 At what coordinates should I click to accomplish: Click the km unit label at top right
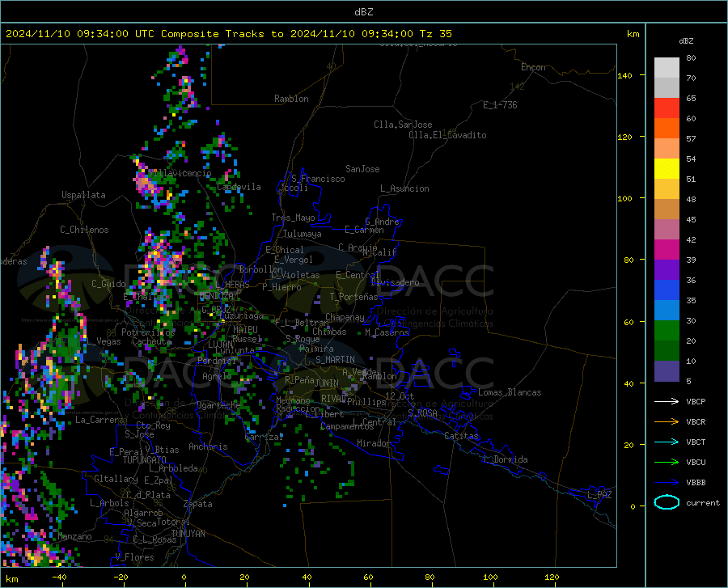[x=633, y=34]
